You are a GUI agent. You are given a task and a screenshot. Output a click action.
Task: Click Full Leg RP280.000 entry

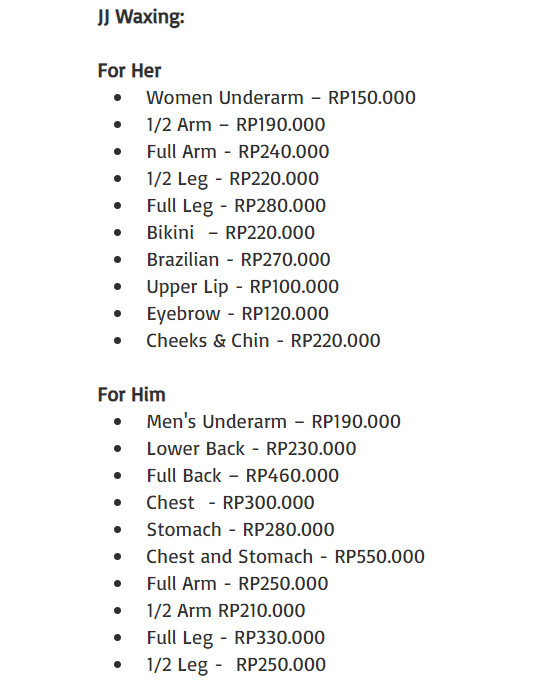236,206
